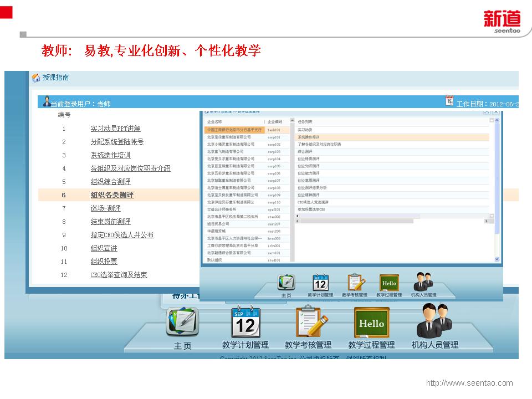Open the CEO选举查询及结束 link
The height and width of the screenshot is (399, 532).
coord(119,275)
